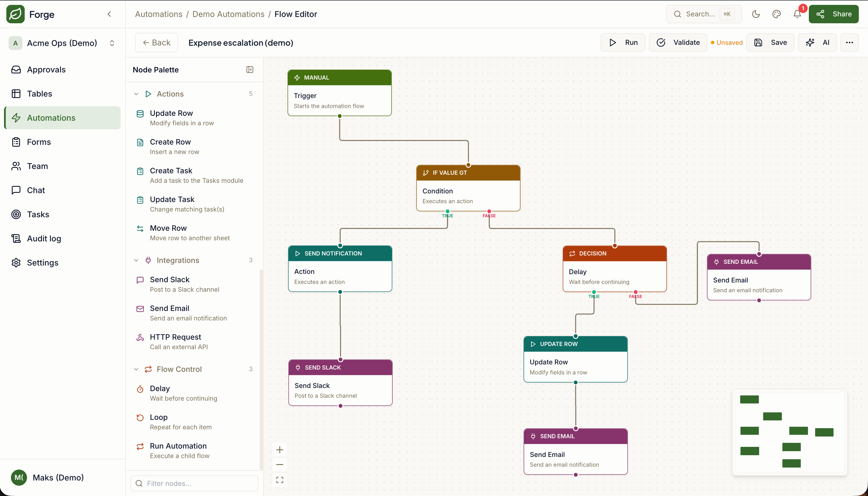Click the Share button

pyautogui.click(x=834, y=14)
